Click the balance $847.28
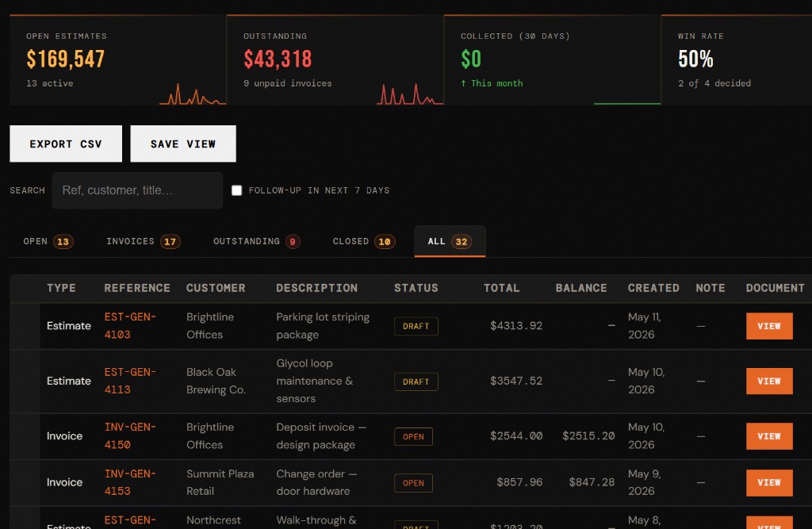812x529 pixels. tap(592, 482)
